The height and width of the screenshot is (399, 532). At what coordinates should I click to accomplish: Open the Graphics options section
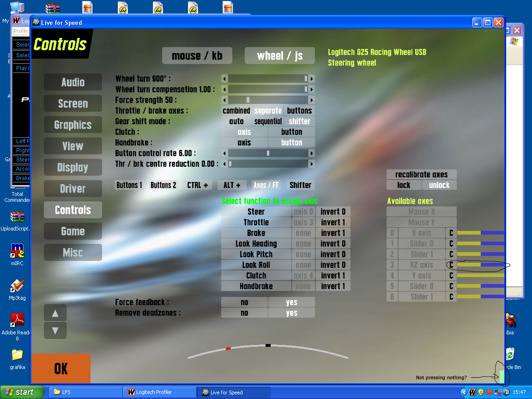73,125
